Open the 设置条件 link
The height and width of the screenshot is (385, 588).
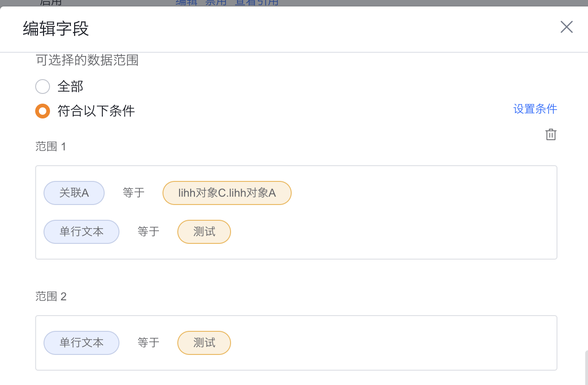[535, 109]
